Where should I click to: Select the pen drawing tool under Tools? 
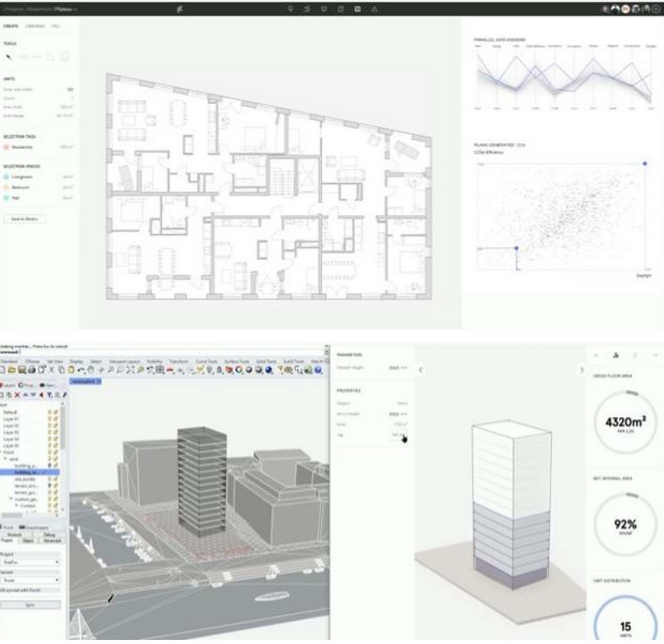pyautogui.click(x=10, y=57)
